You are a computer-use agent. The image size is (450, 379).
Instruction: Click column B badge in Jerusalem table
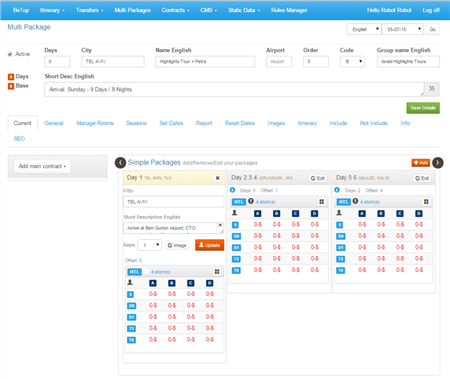276,214
